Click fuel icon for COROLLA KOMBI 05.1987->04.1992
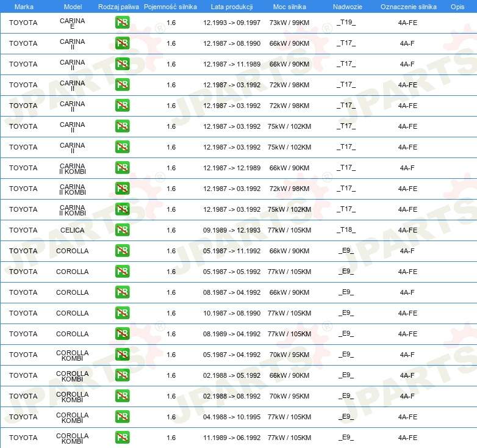The width and height of the screenshot is (477, 448). pyautogui.click(x=122, y=355)
